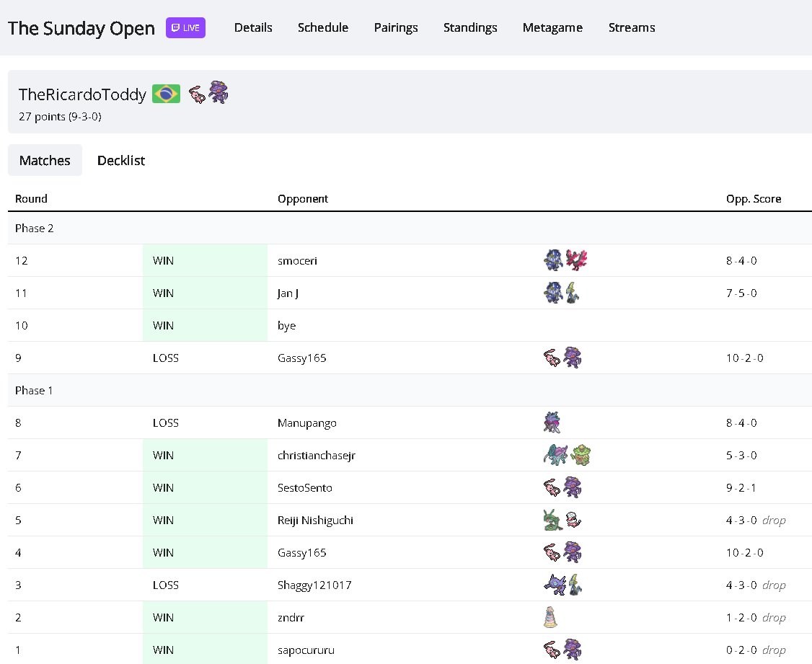Image resolution: width=812 pixels, height=664 pixels.
Task: Click Shaggy121017's Sableye deck icon
Action: 555,584
